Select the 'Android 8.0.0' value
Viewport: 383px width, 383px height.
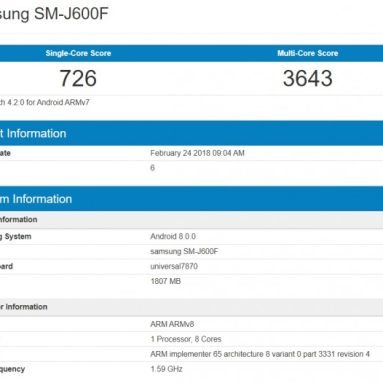(x=173, y=236)
